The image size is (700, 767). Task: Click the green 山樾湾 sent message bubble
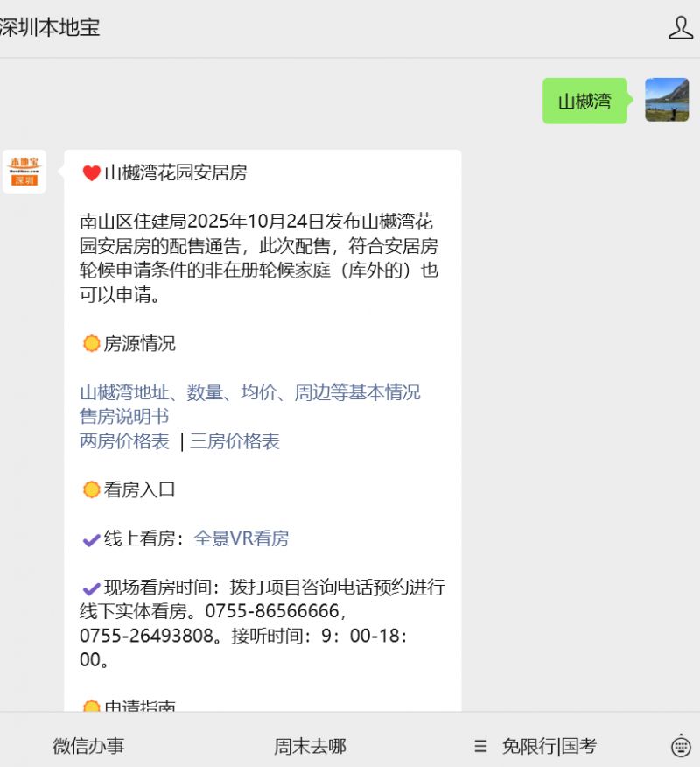(584, 102)
